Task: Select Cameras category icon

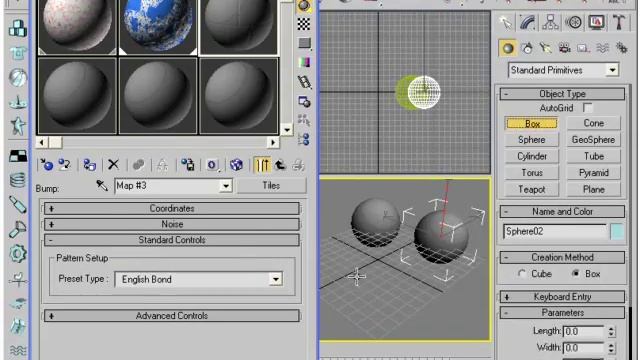Action: click(564, 48)
